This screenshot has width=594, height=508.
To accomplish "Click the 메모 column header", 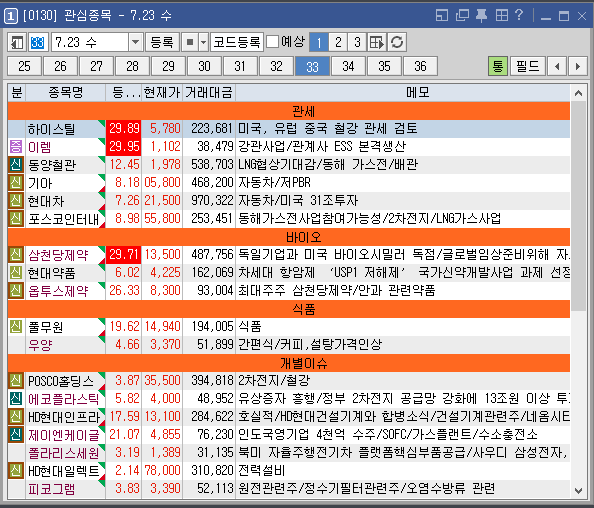I will click(x=403, y=92).
